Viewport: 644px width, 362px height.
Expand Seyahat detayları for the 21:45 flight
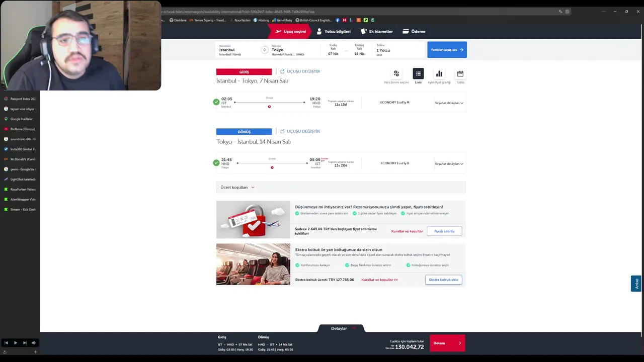tap(449, 164)
